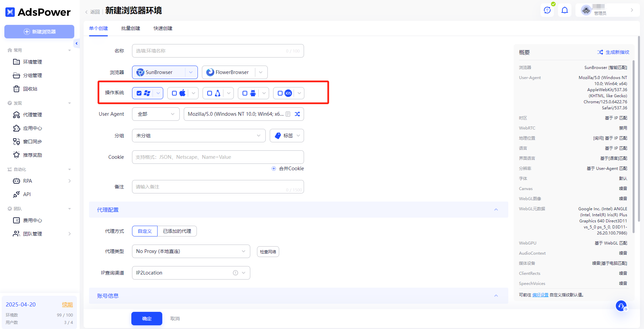Viewport: 644px width, 329px height.
Task: Toggle the Linux OS checkbox
Action: point(210,93)
